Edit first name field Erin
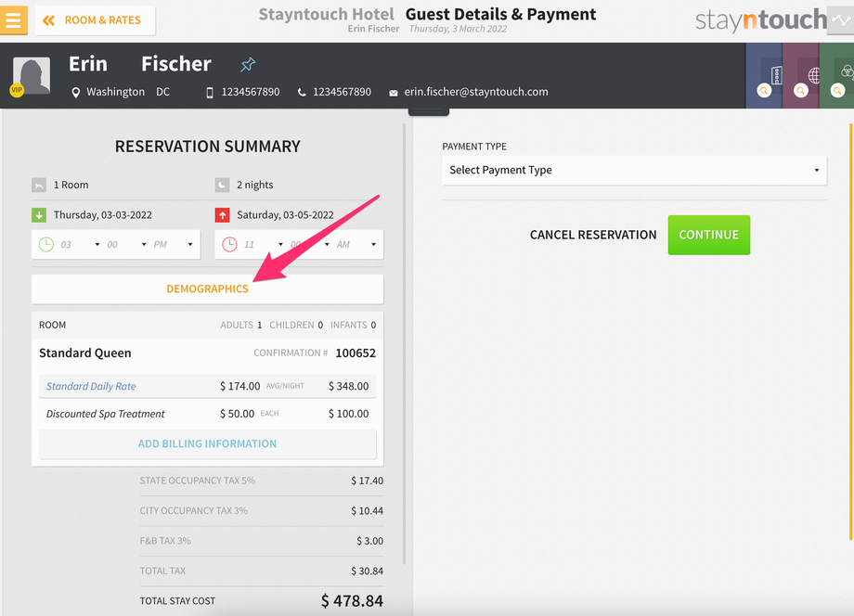This screenshot has width=854, height=616. (88, 64)
